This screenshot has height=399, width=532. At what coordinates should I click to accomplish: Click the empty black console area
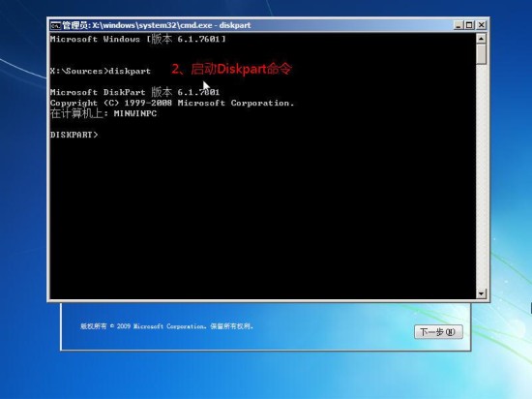[x=263, y=217]
